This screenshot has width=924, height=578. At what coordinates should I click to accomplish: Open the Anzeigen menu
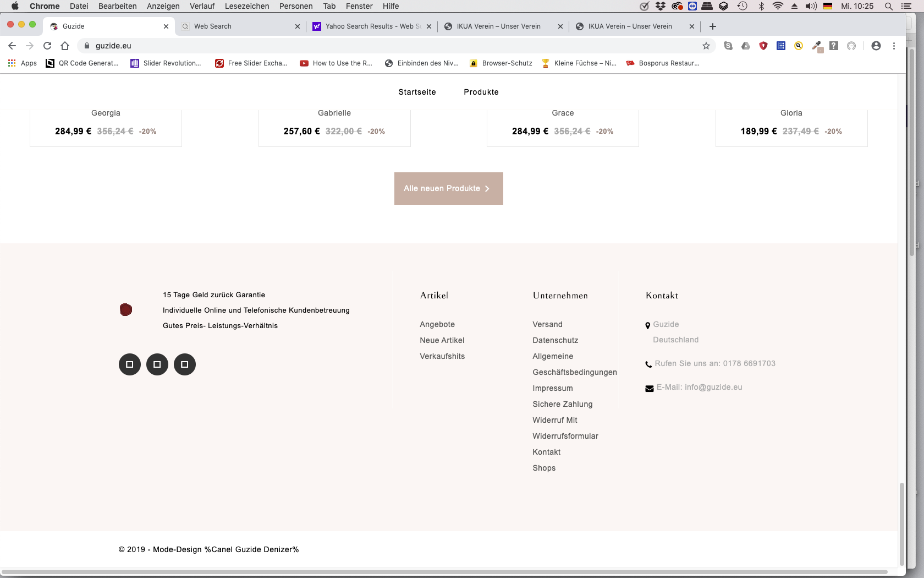pos(163,6)
